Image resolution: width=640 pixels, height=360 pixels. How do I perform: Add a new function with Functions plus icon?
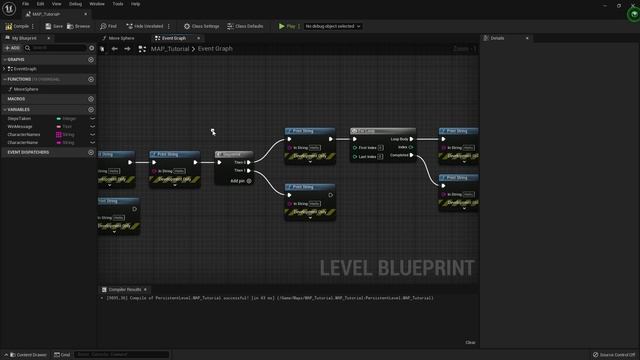point(91,79)
